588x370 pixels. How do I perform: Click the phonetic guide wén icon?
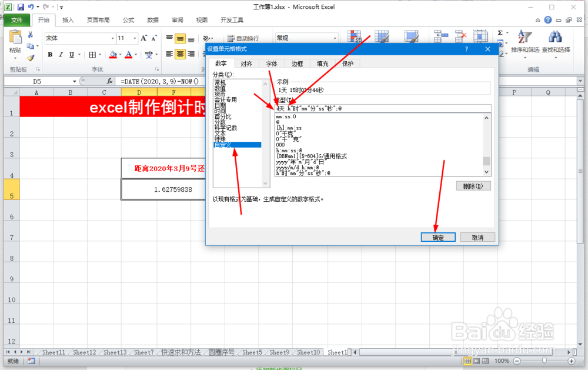(149, 55)
